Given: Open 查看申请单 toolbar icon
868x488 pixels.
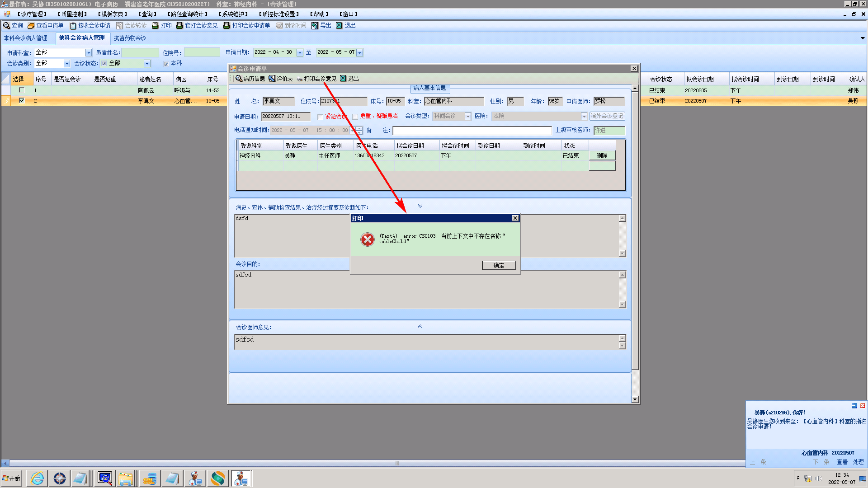Looking at the screenshot, I should pyautogui.click(x=31, y=26).
